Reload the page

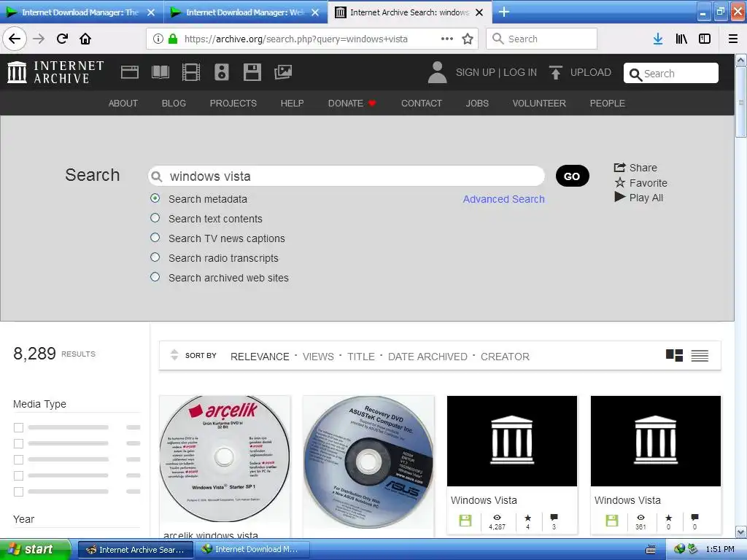pyautogui.click(x=62, y=39)
